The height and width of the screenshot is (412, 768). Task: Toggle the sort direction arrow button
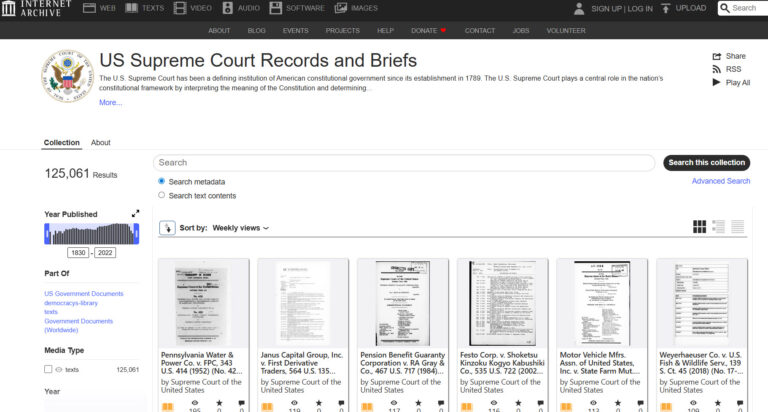(x=168, y=228)
